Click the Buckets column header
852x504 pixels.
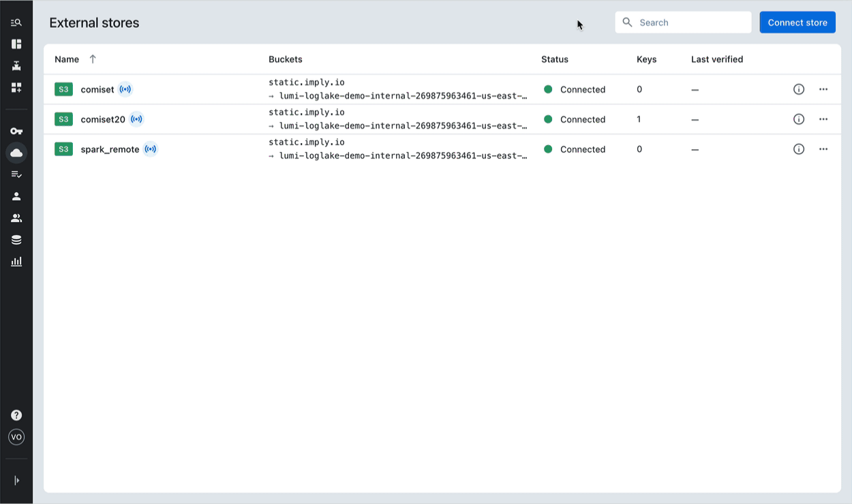[286, 59]
